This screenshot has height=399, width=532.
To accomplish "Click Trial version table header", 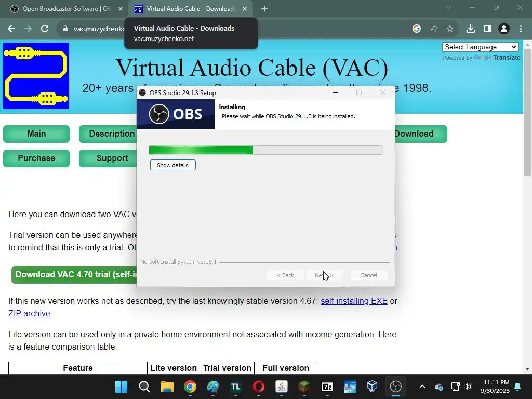I will click(227, 368).
